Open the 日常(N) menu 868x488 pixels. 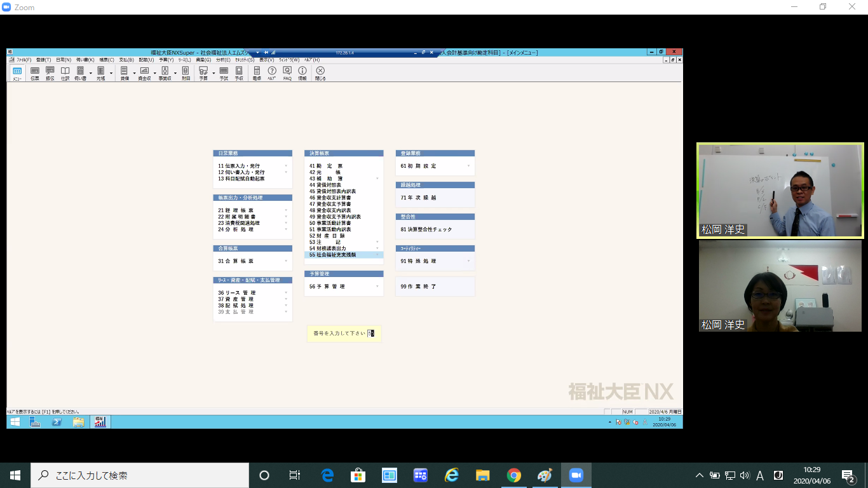pyautogui.click(x=64, y=60)
